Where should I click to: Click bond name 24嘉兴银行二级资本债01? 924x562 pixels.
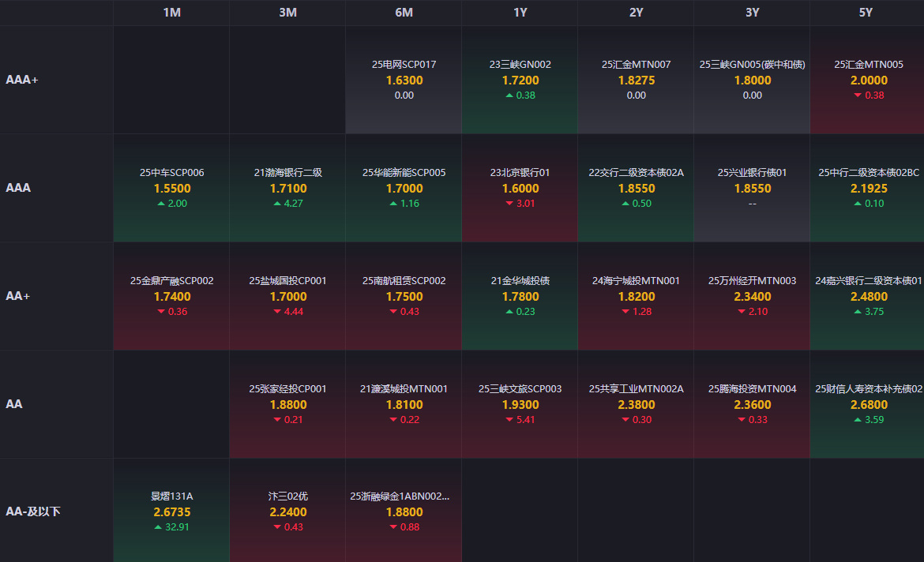click(x=869, y=281)
